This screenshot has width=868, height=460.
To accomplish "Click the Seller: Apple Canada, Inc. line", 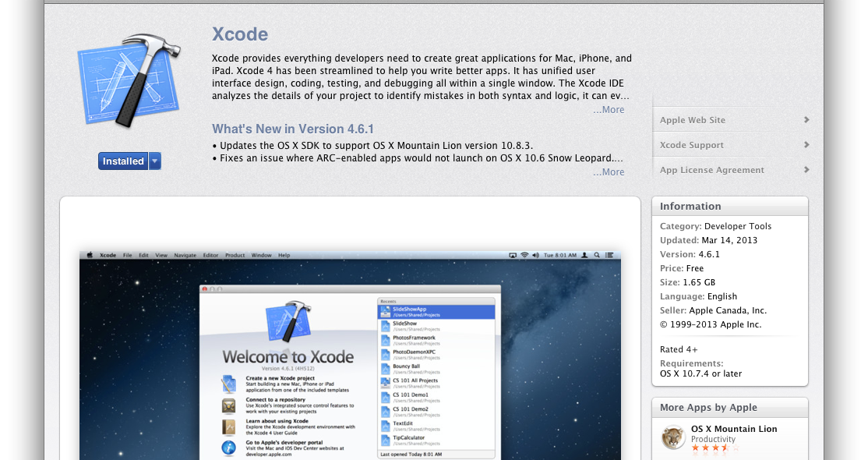I will click(x=713, y=310).
